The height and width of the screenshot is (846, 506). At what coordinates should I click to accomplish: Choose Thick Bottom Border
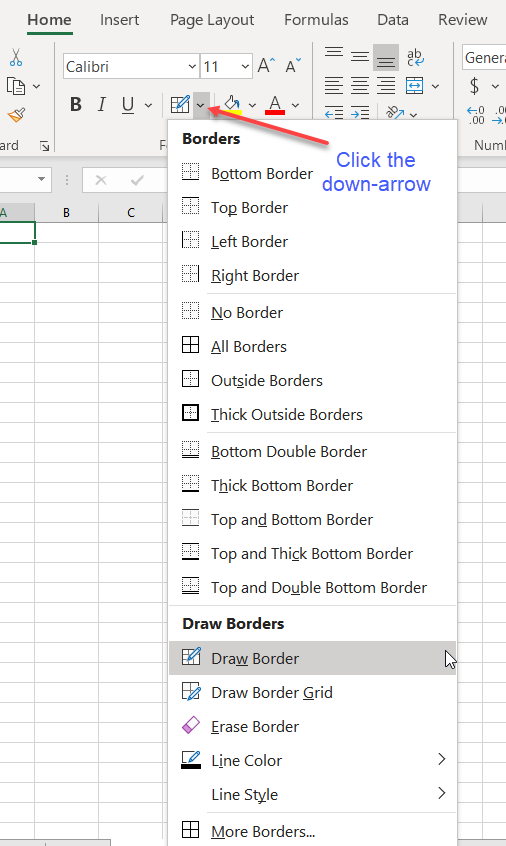tap(313, 486)
